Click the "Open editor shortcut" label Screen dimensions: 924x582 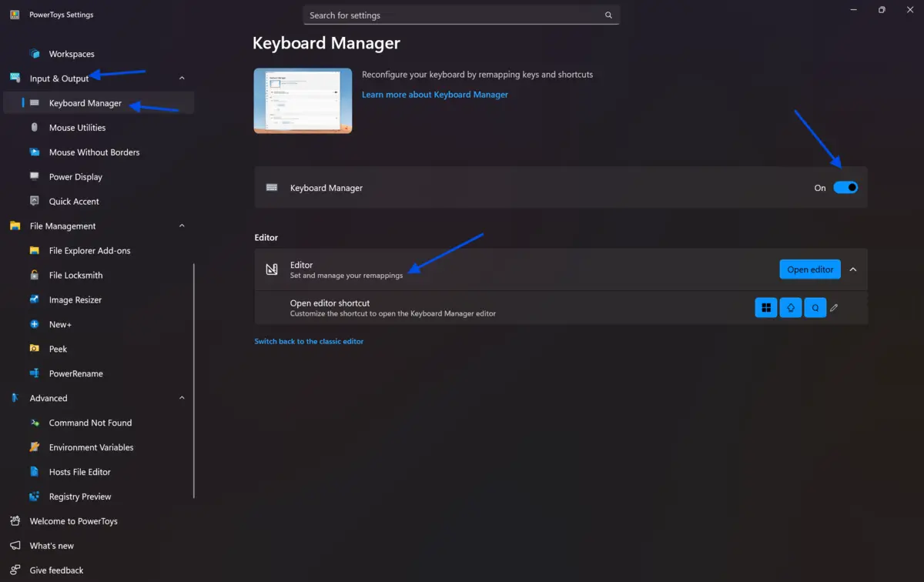point(330,303)
